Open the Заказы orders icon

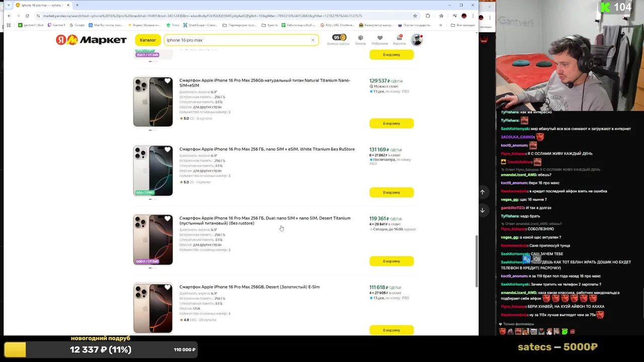[360, 40]
